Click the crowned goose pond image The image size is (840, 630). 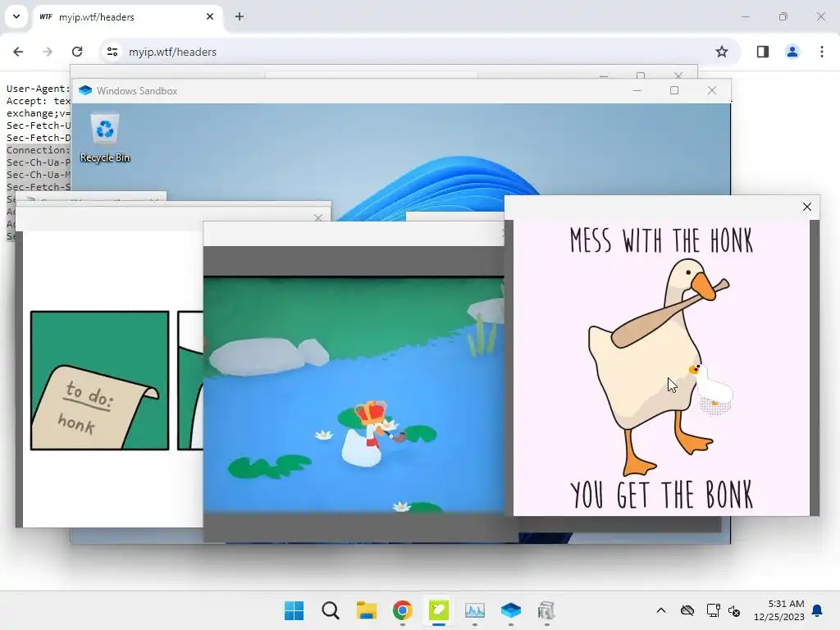coord(354,395)
